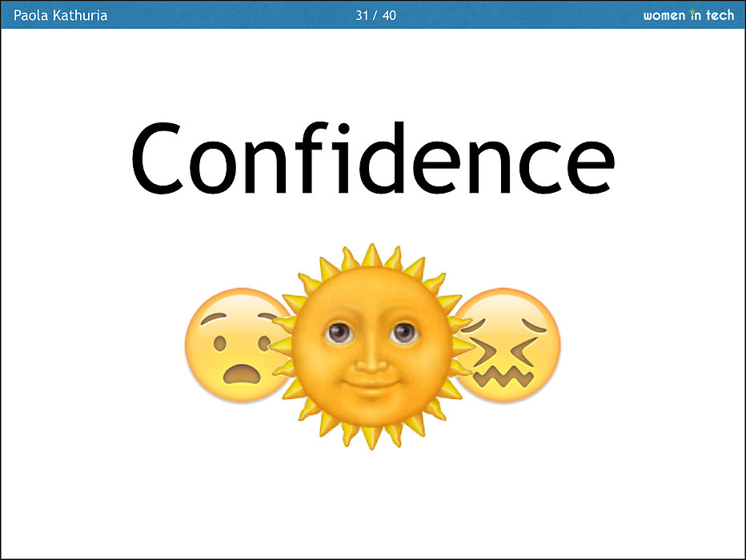Click the current slide number 31

point(362,15)
